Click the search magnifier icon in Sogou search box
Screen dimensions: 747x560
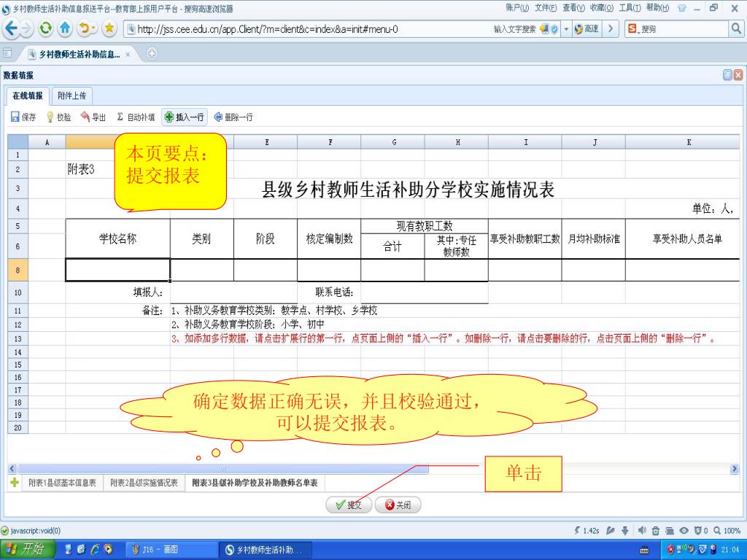736,28
